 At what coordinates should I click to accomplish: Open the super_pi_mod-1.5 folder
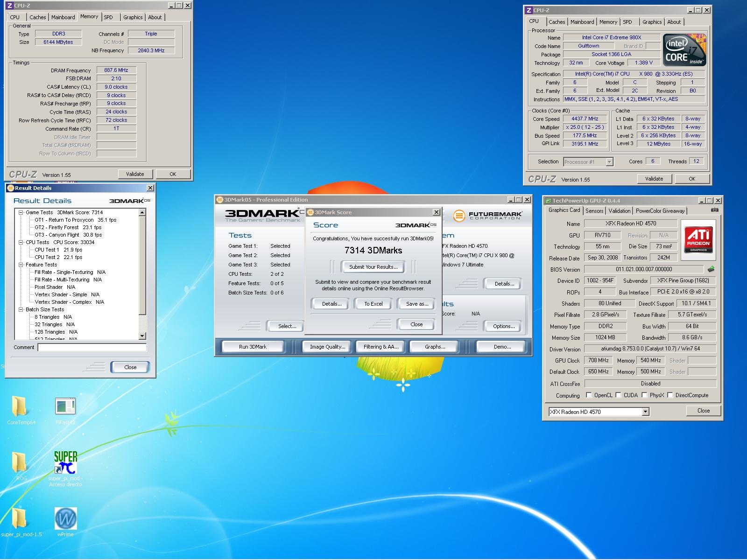tap(19, 518)
